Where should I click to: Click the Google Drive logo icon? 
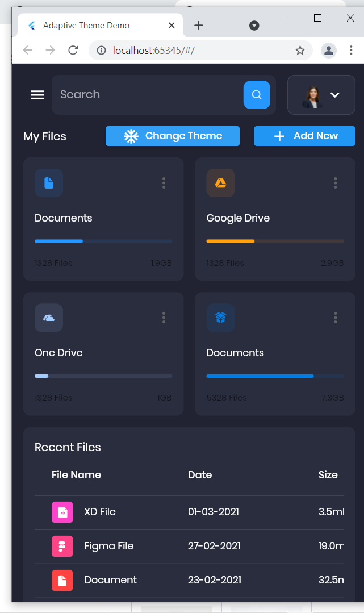coord(220,183)
